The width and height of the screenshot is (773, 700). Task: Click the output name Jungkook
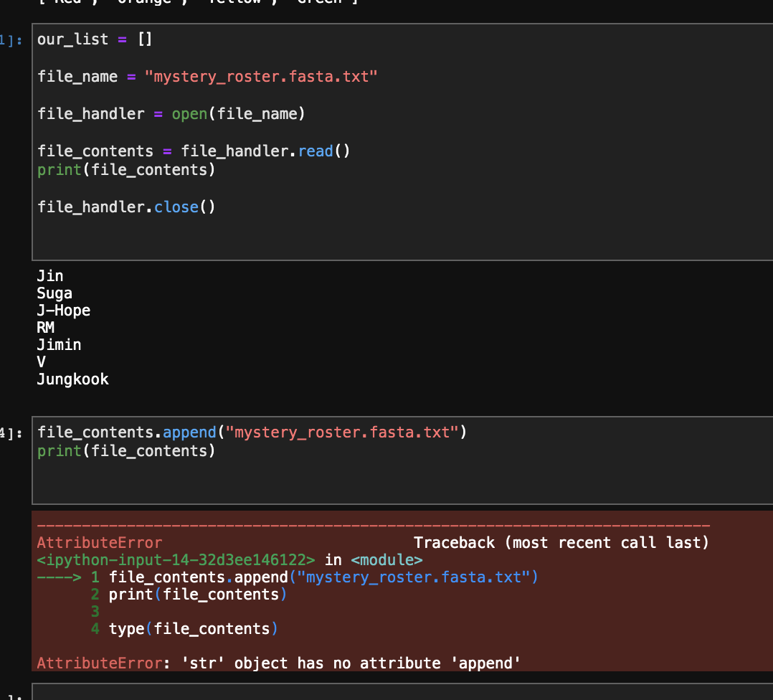click(x=72, y=379)
